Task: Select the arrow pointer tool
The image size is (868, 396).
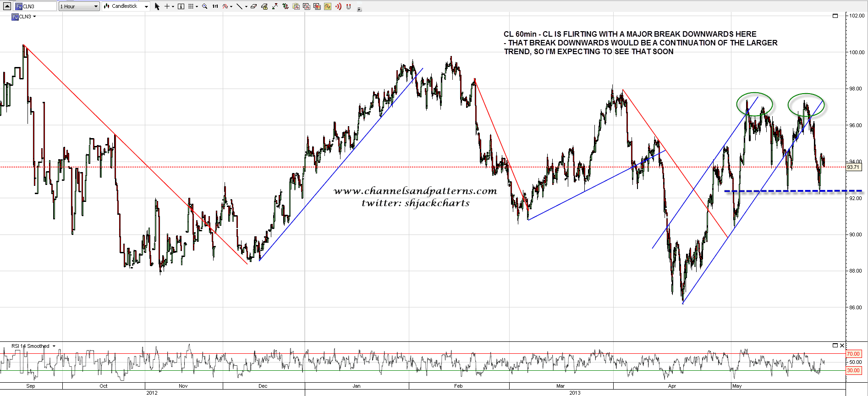Action: pyautogui.click(x=157, y=6)
